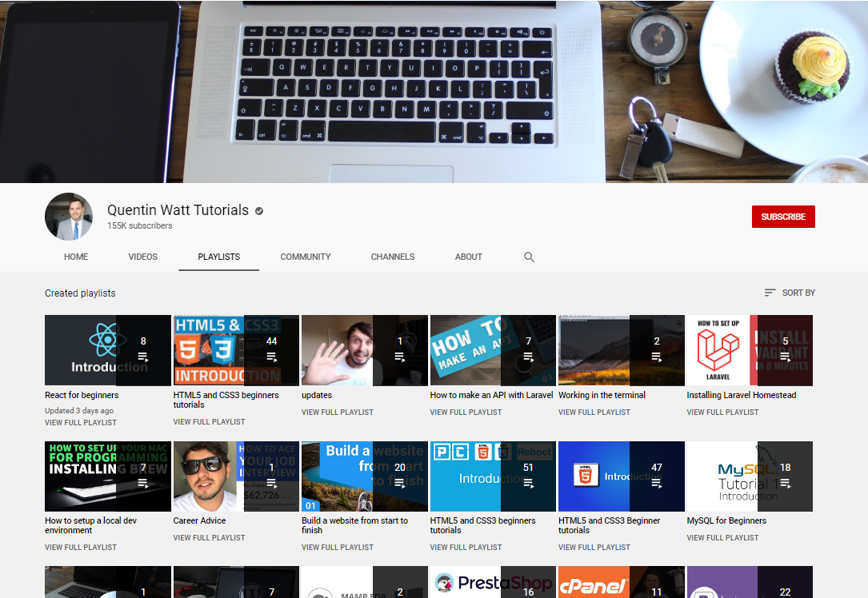Go to the About tab
868x598 pixels.
click(x=468, y=257)
